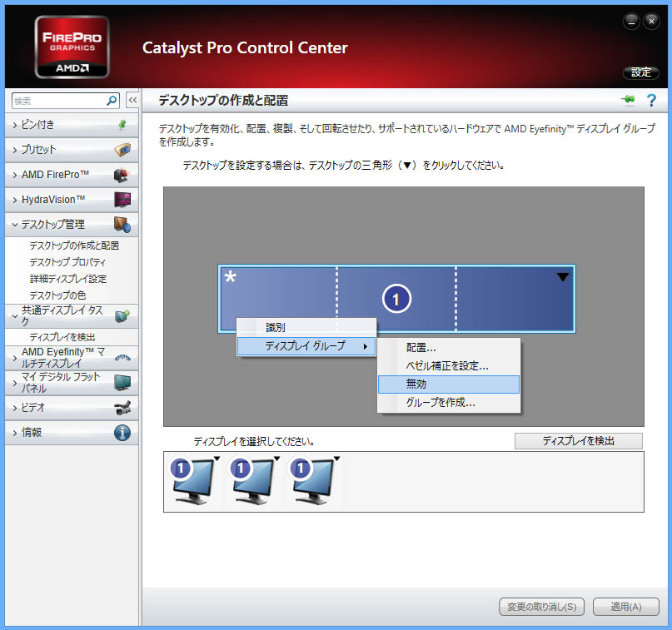This screenshot has height=630, width=672.
Task: Open dropdown arrow of third display thumbnail
Action: click(337, 459)
